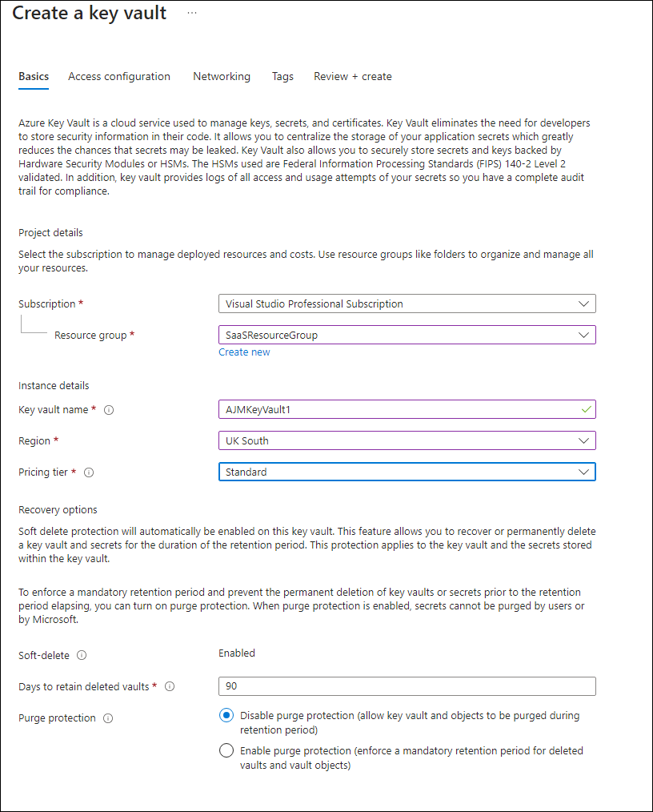Go to the Networking tab
Image resolution: width=653 pixels, height=812 pixels.
tap(222, 77)
